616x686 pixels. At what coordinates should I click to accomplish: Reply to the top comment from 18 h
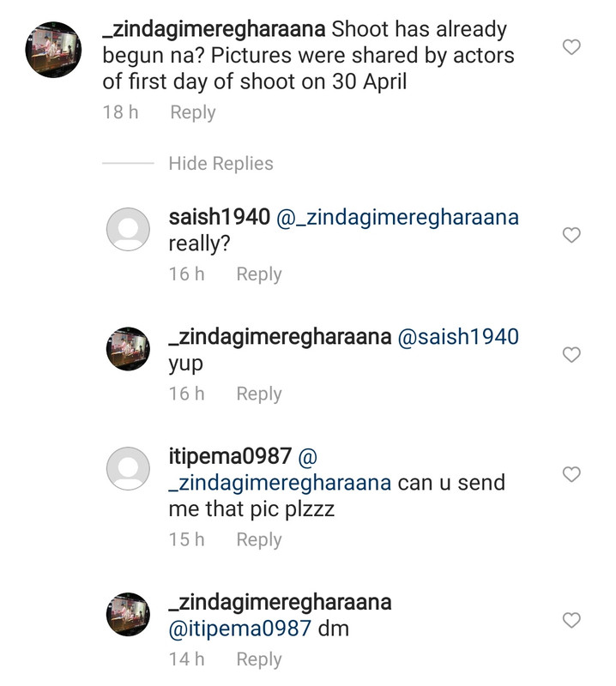point(192,112)
